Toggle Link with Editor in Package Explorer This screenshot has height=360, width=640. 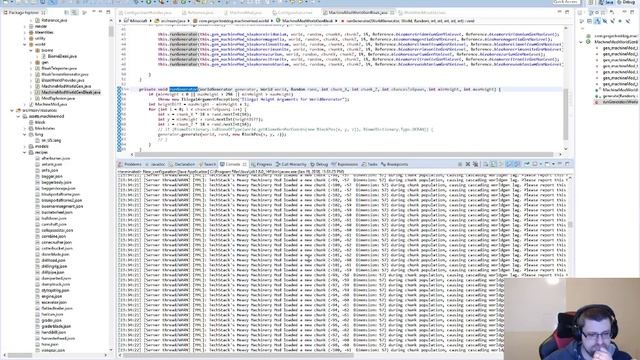pyautogui.click(x=74, y=13)
